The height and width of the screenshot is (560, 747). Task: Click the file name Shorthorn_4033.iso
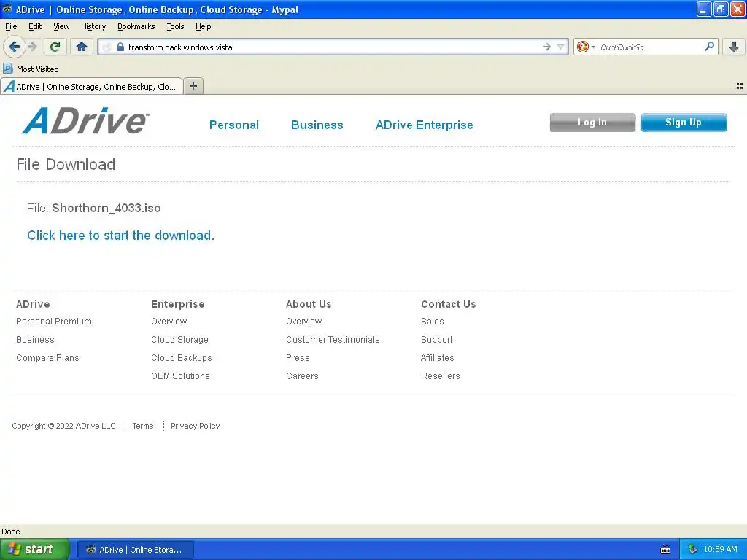click(x=107, y=208)
